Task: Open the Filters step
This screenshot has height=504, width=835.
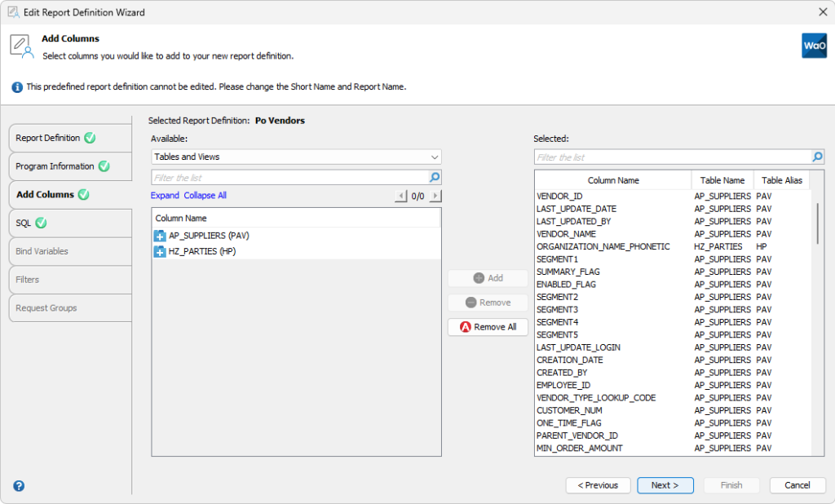Action: 69,280
